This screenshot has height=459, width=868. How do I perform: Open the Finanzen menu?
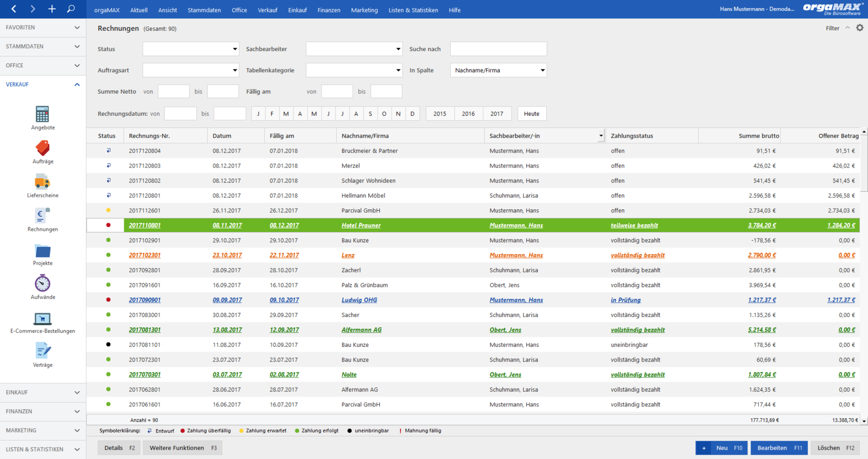point(329,10)
